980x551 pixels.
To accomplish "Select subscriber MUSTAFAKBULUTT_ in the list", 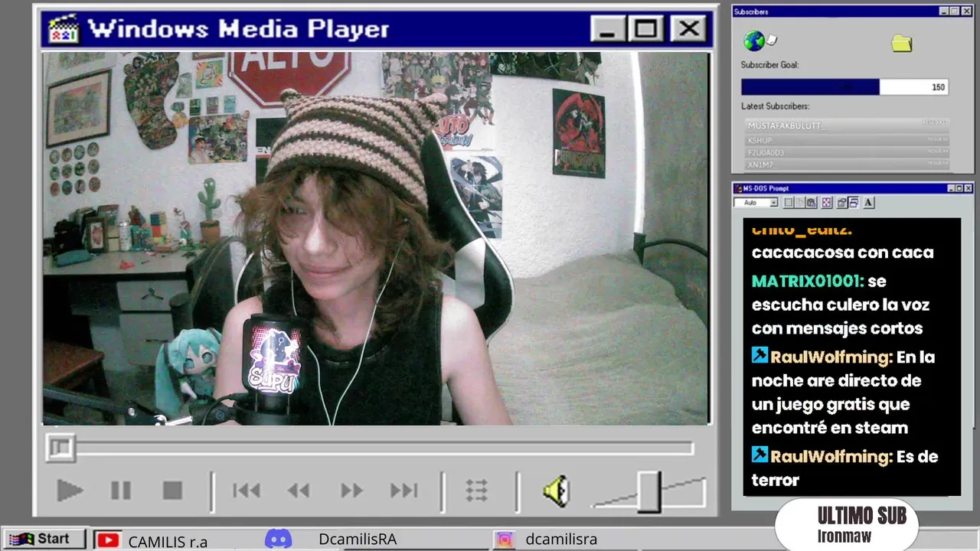I will (x=848, y=125).
